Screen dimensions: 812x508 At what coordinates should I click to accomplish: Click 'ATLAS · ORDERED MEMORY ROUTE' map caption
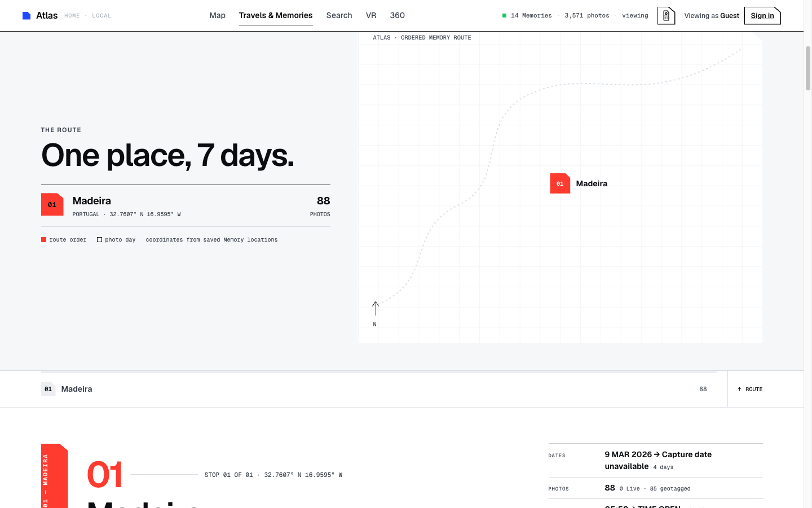click(422, 38)
